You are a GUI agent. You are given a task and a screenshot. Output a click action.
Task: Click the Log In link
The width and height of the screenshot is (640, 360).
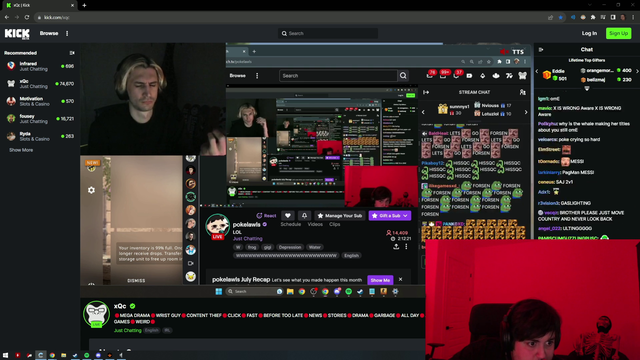tap(589, 33)
